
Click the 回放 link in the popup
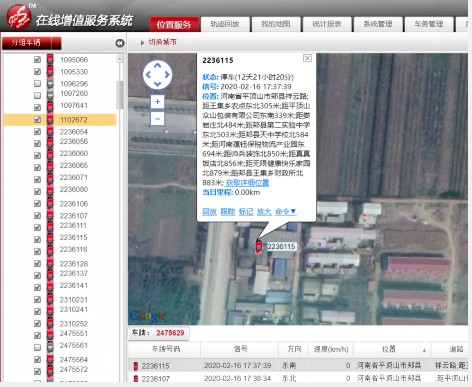[x=209, y=211]
